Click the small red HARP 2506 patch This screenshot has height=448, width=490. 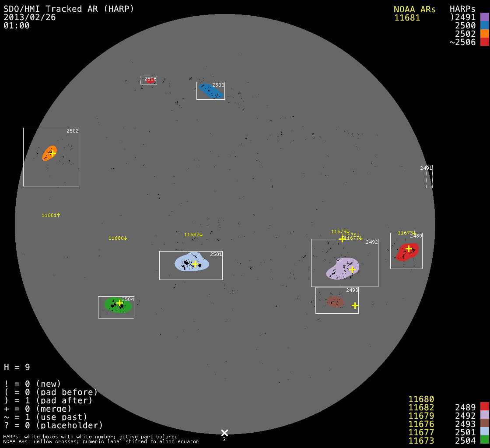point(150,81)
